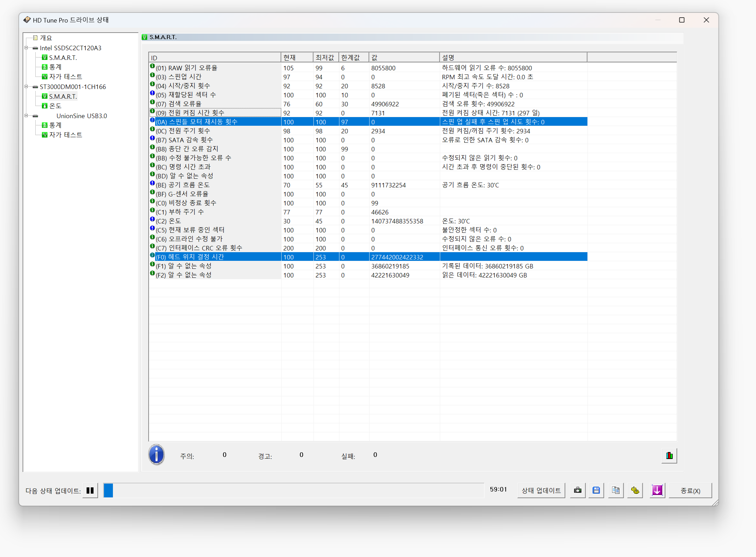This screenshot has width=756, height=557.
Task: Sort by the ID column header
Action: coord(215,58)
